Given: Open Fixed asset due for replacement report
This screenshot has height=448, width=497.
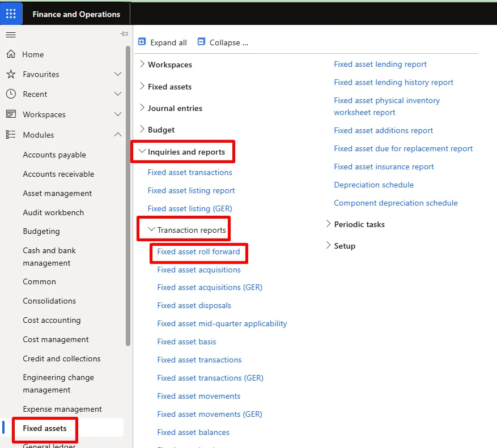Looking at the screenshot, I should click(x=403, y=148).
